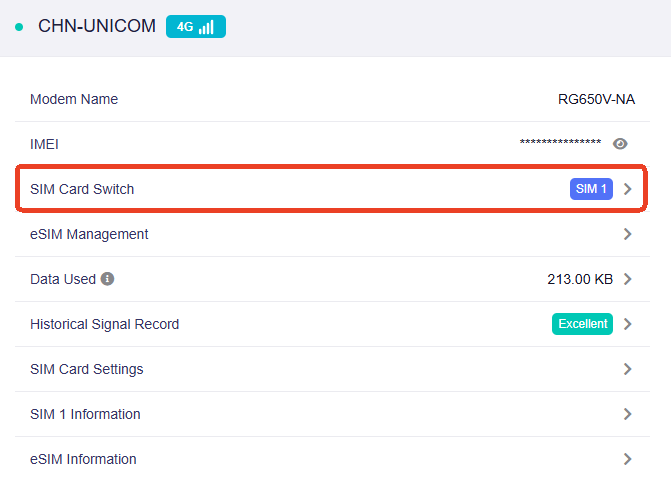Click the Data Used info icon

click(108, 279)
